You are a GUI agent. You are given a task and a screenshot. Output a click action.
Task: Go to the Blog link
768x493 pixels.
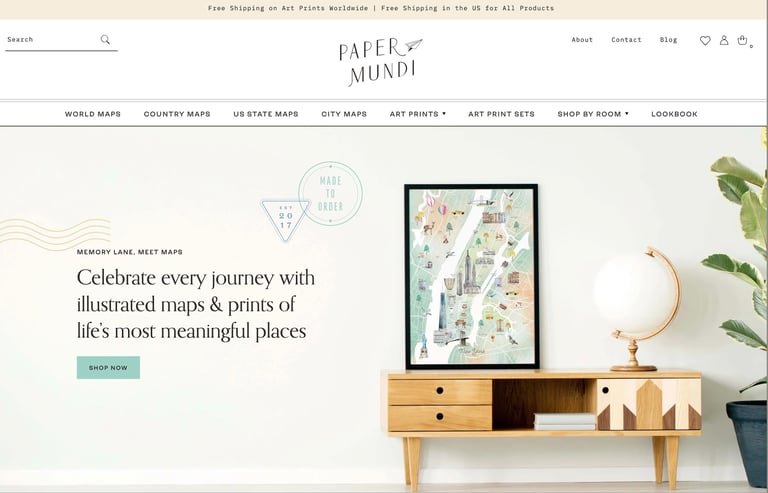tap(668, 40)
